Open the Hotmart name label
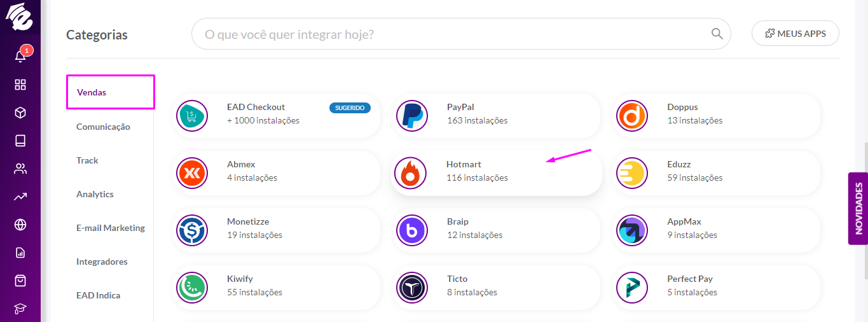The height and width of the screenshot is (322, 868). tap(464, 164)
